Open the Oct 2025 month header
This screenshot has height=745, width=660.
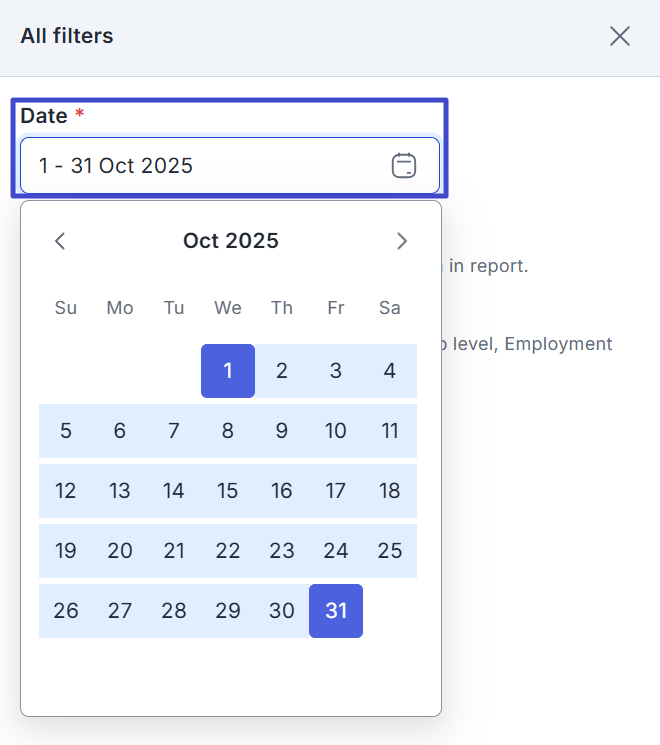tap(231, 241)
